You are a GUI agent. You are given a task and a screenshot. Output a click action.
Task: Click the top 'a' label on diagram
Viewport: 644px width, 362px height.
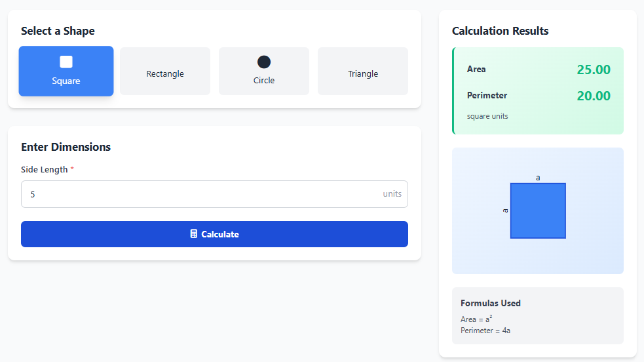(538, 178)
